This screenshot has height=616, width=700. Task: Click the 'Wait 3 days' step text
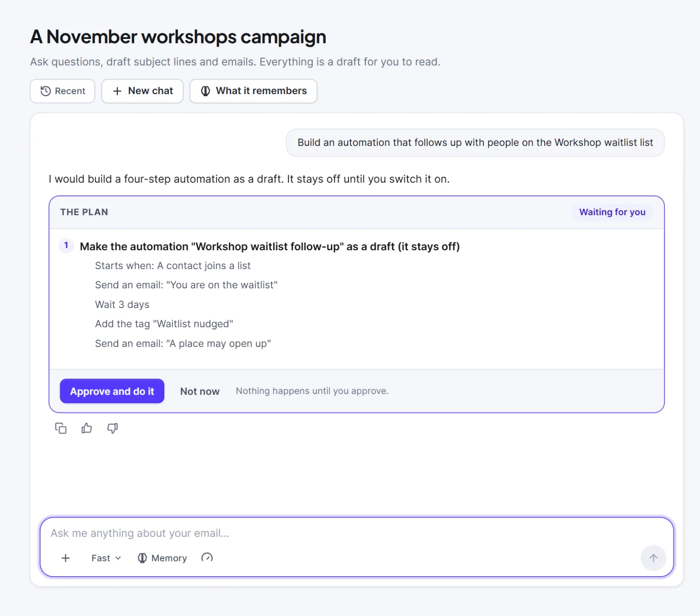(122, 304)
